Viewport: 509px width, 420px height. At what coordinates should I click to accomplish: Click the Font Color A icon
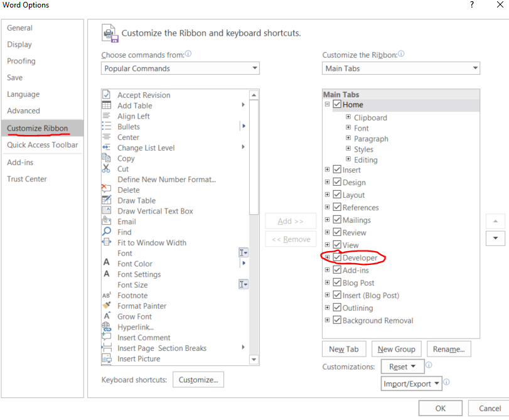click(107, 262)
